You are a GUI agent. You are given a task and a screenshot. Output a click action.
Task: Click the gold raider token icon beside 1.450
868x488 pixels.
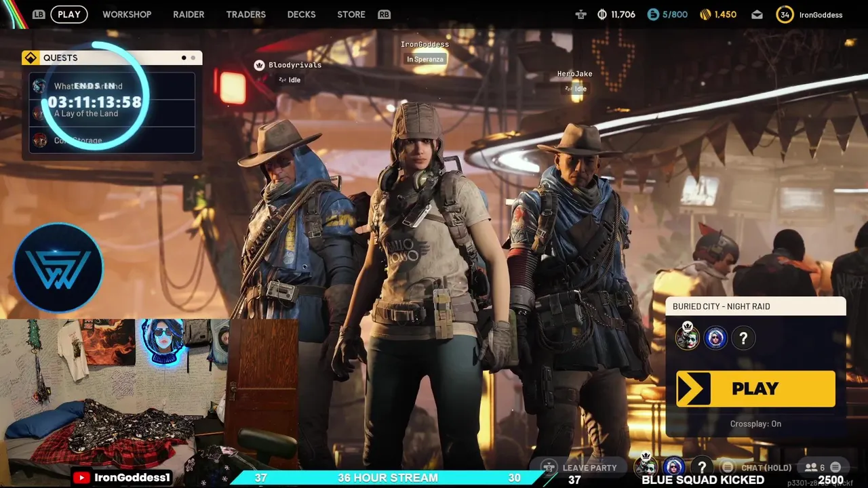(705, 14)
